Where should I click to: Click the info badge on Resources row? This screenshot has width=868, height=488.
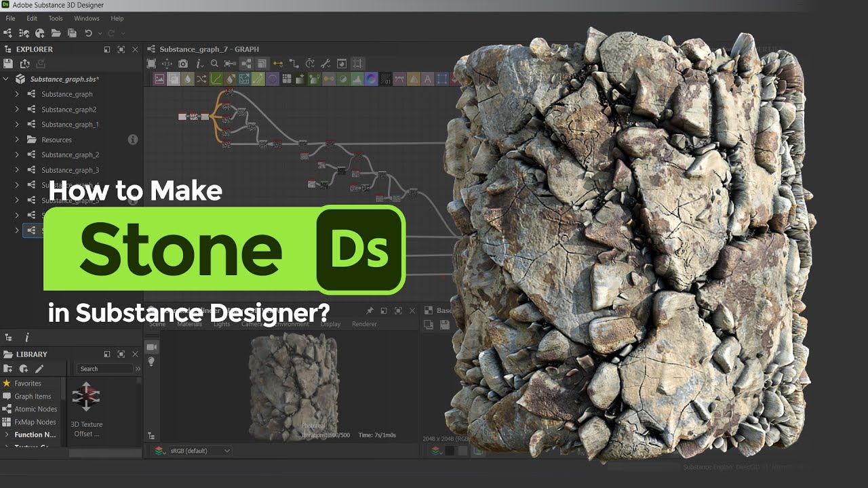pos(133,140)
